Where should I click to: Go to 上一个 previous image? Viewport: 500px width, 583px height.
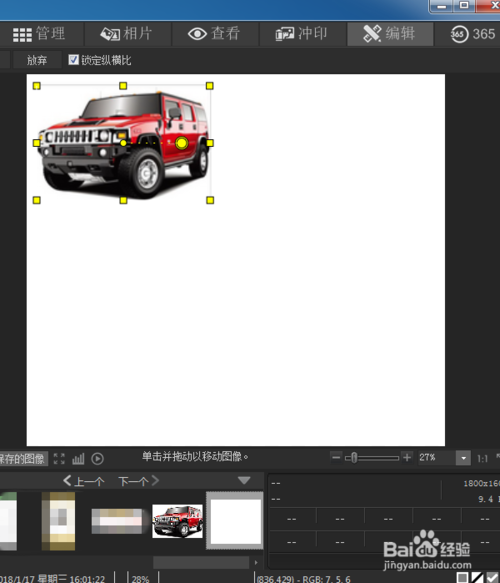point(84,481)
